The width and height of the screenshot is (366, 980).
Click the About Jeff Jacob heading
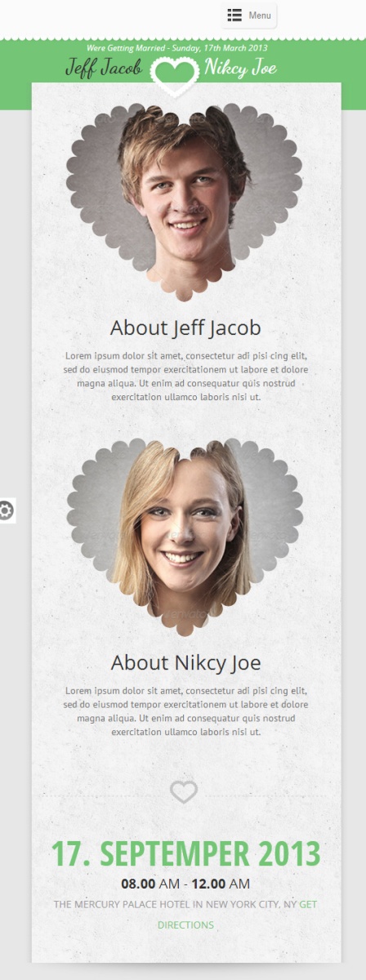pos(185,327)
